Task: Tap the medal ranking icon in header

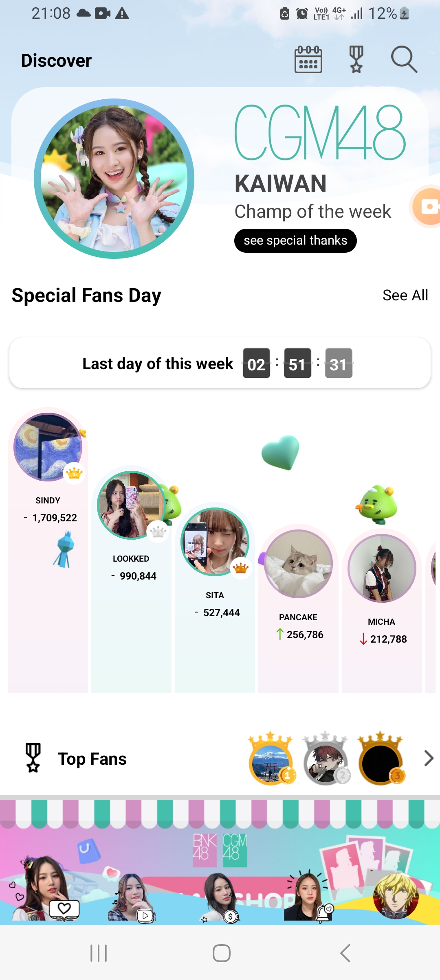Action: pyautogui.click(x=356, y=60)
